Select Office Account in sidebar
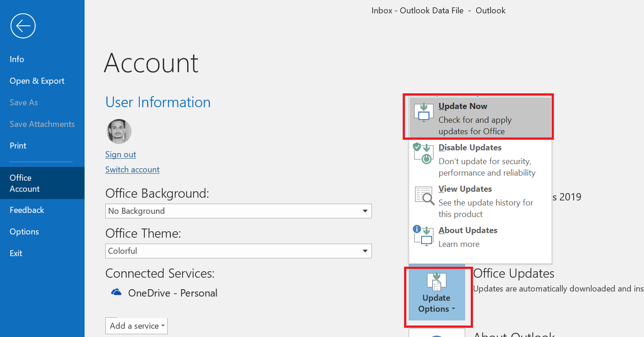This screenshot has height=337, width=644. coord(42,183)
